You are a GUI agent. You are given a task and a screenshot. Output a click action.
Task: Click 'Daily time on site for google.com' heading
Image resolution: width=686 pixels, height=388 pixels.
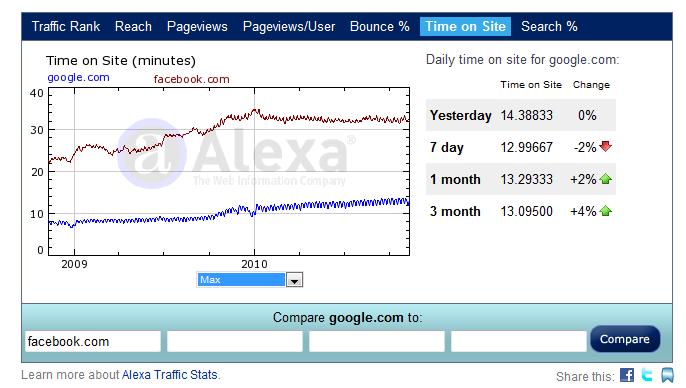(522, 60)
